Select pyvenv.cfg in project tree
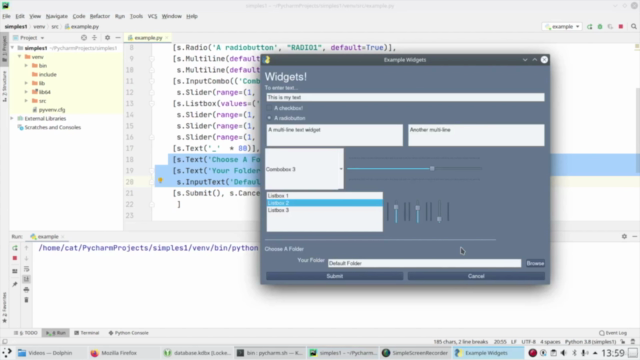 pos(52,110)
